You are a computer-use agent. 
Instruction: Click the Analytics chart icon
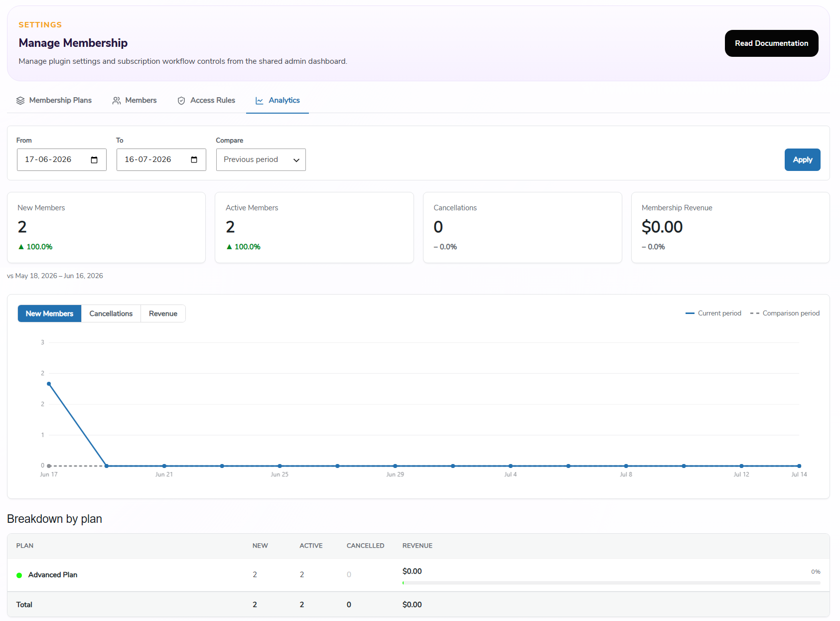[260, 101]
